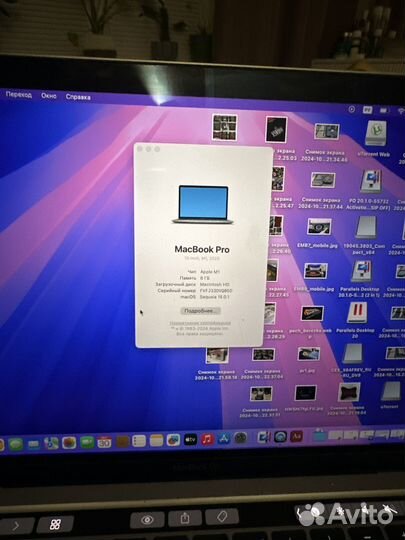The image size is (405, 540).
Task: Open the red Adobe Acrobat app in Dock
Action: click(x=296, y=436)
